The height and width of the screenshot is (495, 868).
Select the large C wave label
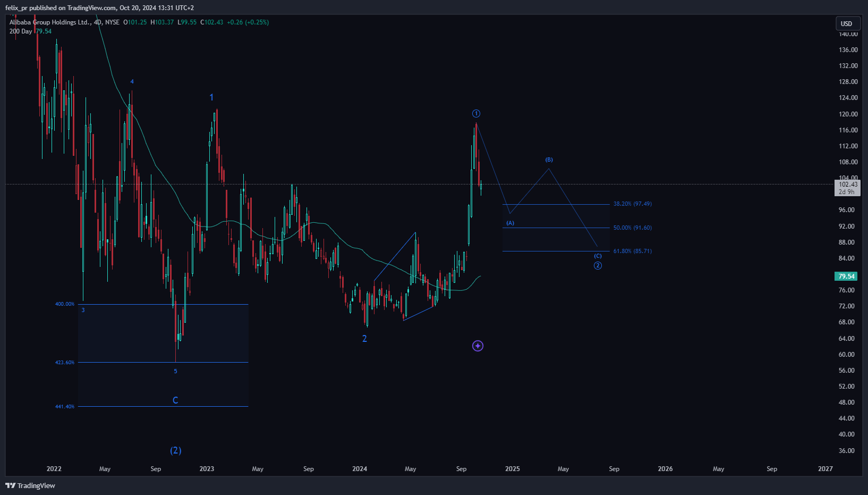click(x=175, y=400)
